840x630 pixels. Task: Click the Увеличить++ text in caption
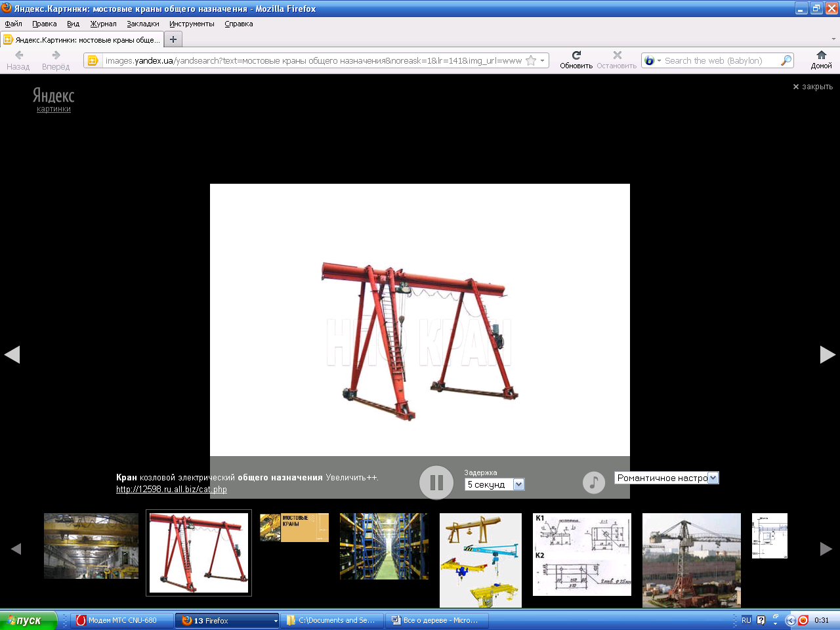click(x=352, y=477)
